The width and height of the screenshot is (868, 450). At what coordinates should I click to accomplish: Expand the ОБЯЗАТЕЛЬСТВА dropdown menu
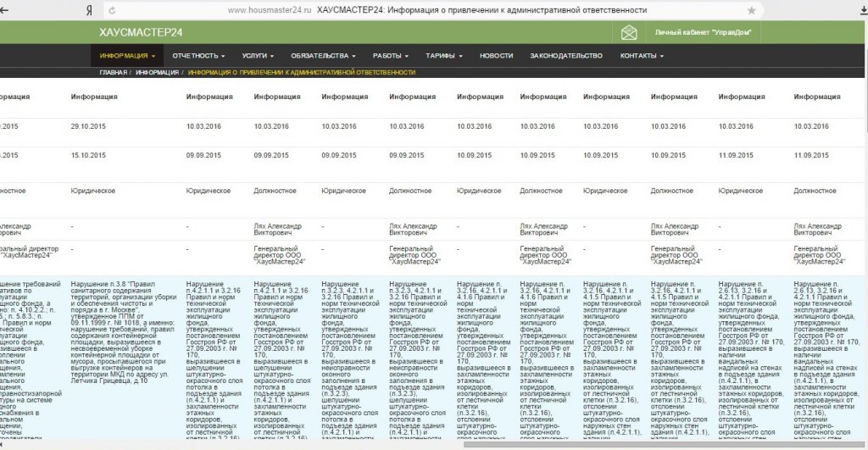pyautogui.click(x=323, y=56)
